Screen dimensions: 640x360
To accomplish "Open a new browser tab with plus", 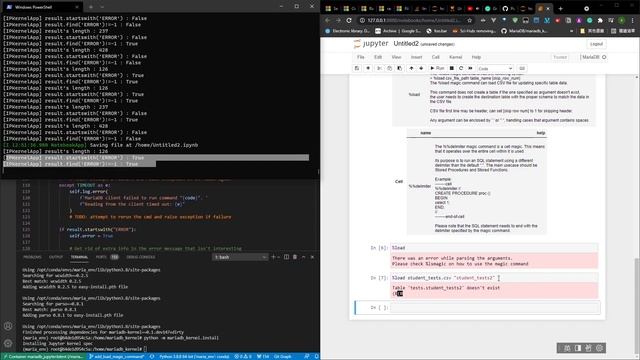I will click(560, 9).
